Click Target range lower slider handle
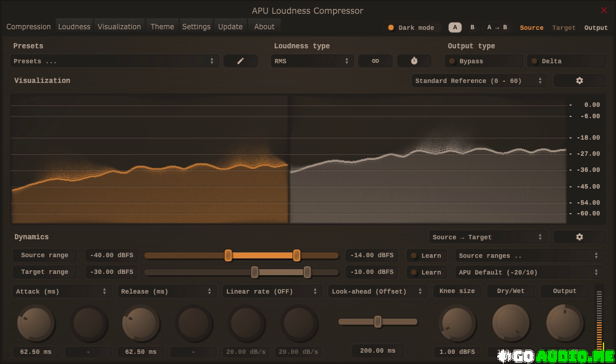The width and height of the screenshot is (616, 364). pos(254,272)
